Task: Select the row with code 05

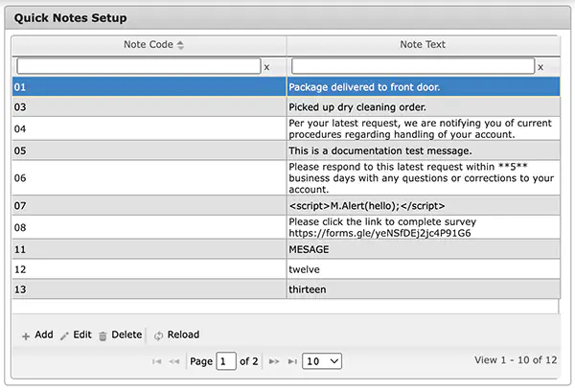Action: (286, 150)
